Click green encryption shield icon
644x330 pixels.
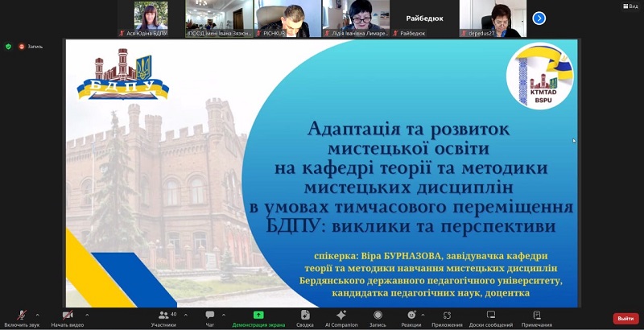pyautogui.click(x=8, y=47)
